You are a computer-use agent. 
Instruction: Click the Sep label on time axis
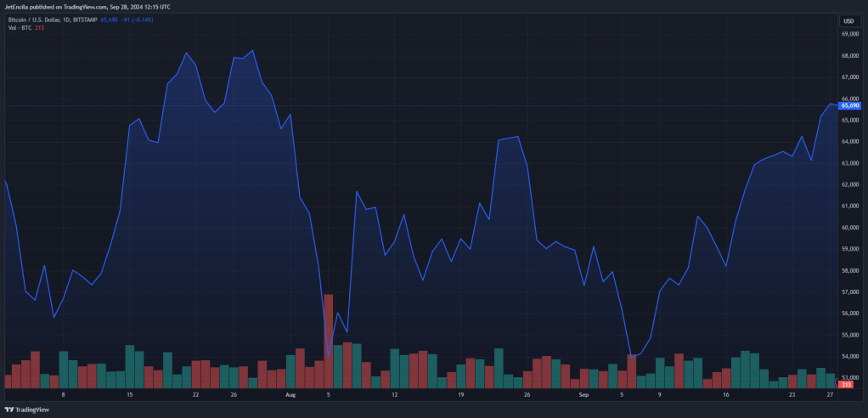point(583,395)
